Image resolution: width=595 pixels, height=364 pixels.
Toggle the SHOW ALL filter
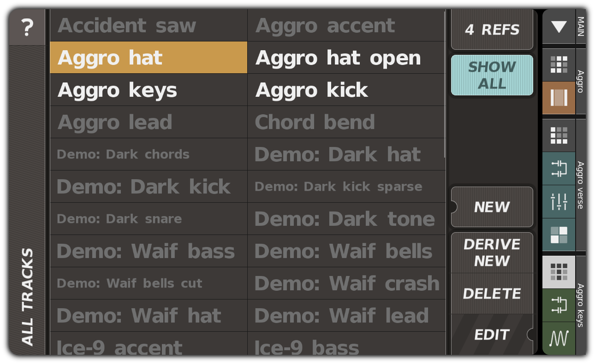click(x=492, y=75)
